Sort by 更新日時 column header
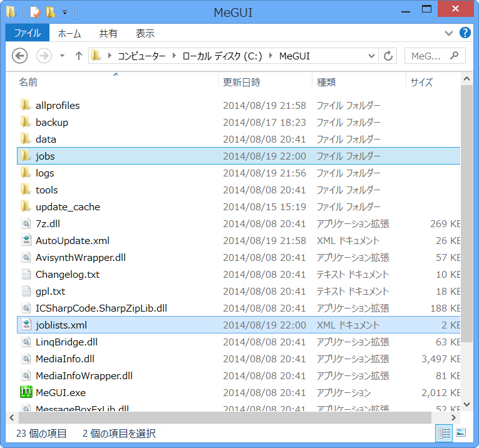479x448 pixels. pyautogui.click(x=242, y=82)
